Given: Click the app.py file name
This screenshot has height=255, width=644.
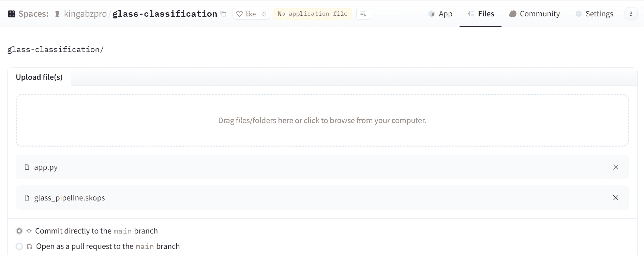Looking at the screenshot, I should 46,167.
